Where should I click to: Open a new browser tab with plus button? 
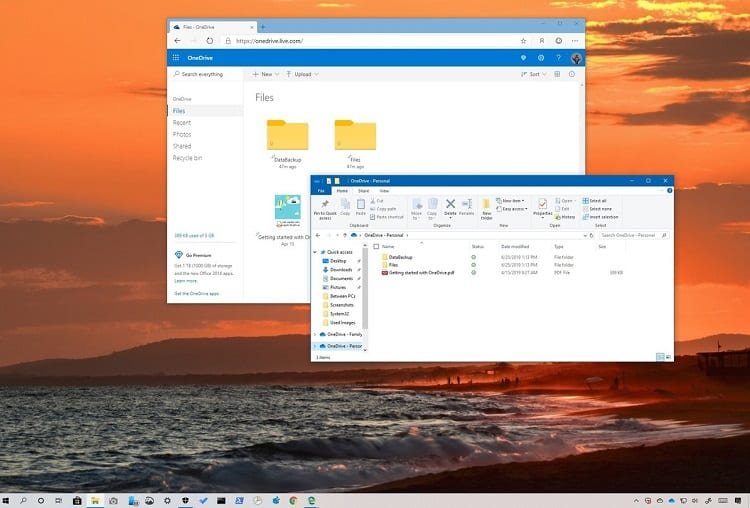pos(263,27)
